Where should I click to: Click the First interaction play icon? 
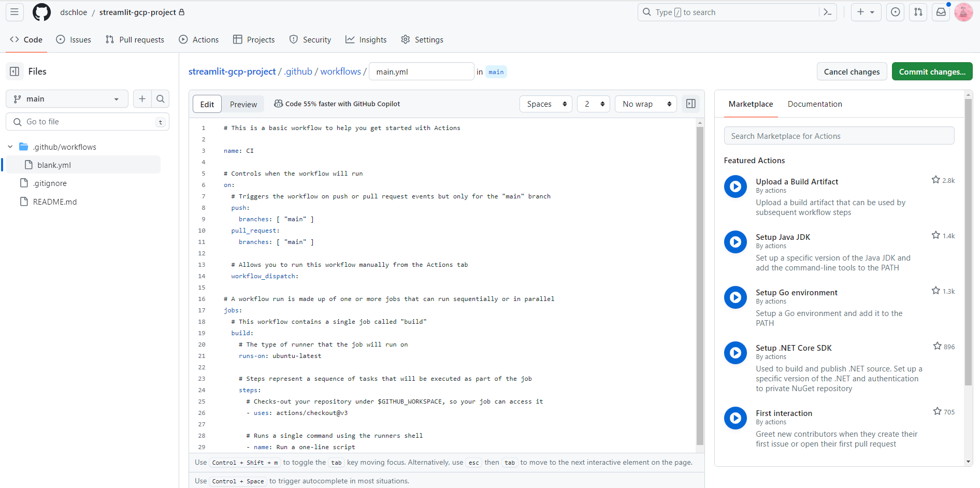[x=736, y=418]
